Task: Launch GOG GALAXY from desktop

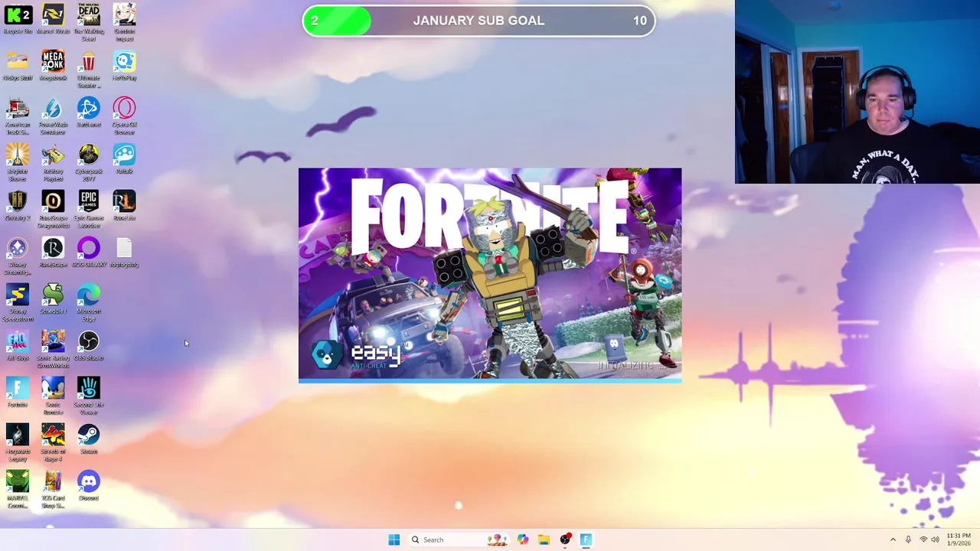Action: click(x=89, y=253)
